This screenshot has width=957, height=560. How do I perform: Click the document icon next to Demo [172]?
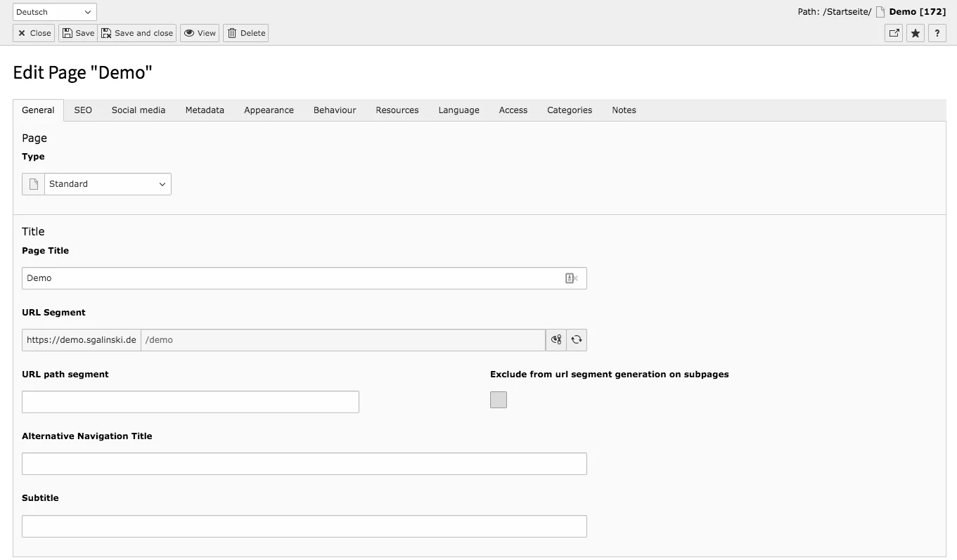point(880,11)
